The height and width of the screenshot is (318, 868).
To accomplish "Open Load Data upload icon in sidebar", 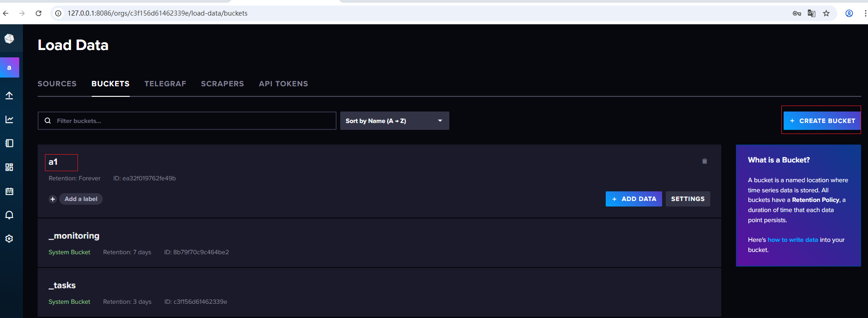I will click(x=9, y=95).
